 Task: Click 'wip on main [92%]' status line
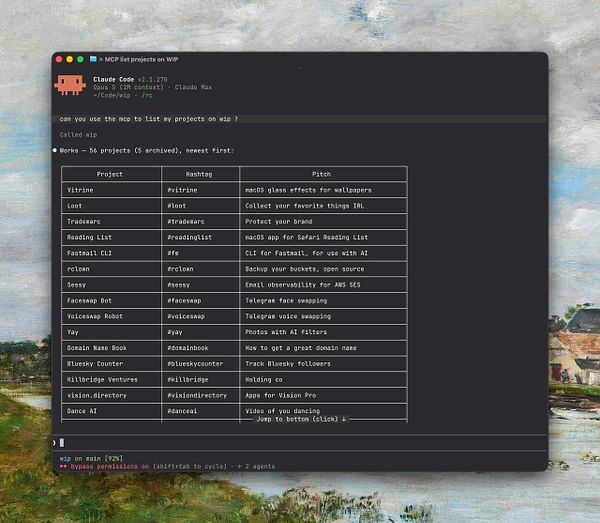[x=91, y=458]
